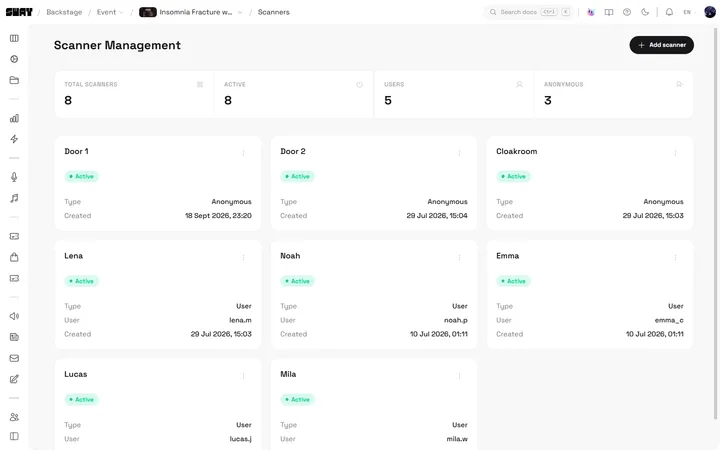This screenshot has height=450, width=720.
Task: Focus the Search docs field
Action: point(529,12)
